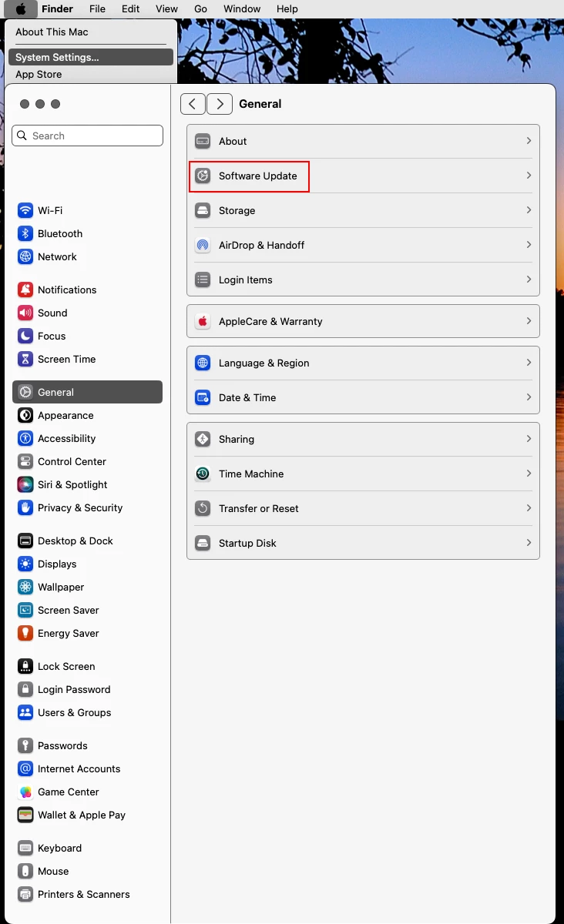Viewport: 564px width, 924px height.
Task: Open the Apple menu icon
Action: click(x=21, y=9)
